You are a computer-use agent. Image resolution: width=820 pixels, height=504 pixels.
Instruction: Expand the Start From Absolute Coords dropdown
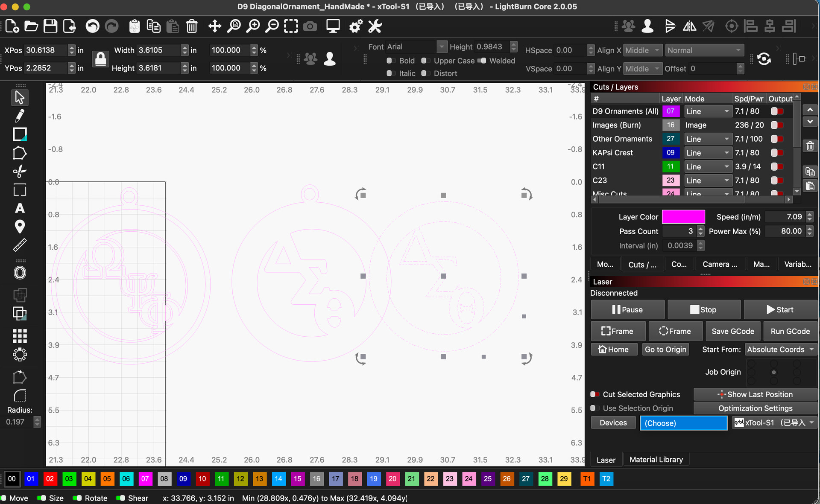point(780,350)
